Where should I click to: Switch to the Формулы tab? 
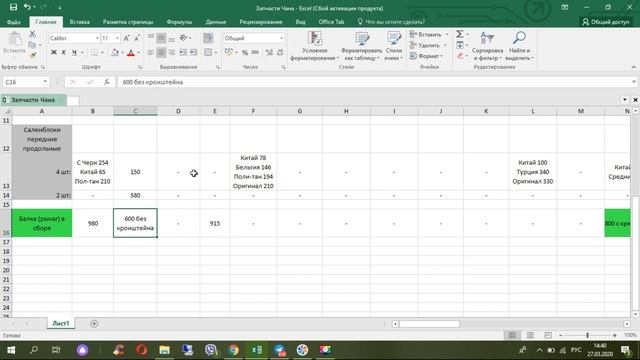point(179,22)
